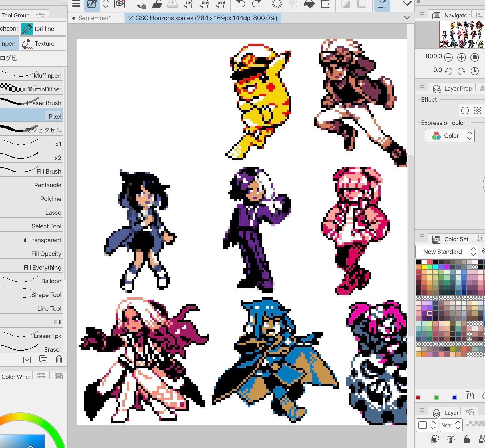
Task: Pick the red swatch below the color set
Action: [418, 398]
